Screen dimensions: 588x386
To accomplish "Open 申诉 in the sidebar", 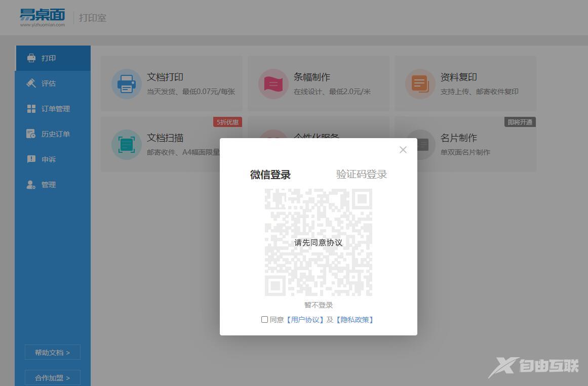I will [x=53, y=159].
